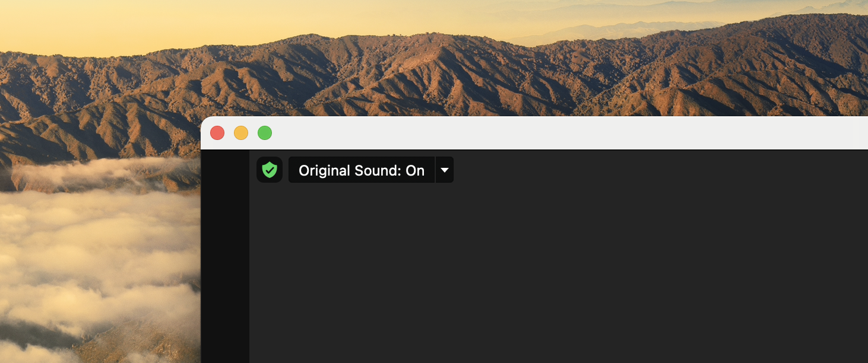The width and height of the screenshot is (868, 363).
Task: Disable original sound for musicians
Action: pyautogui.click(x=361, y=170)
